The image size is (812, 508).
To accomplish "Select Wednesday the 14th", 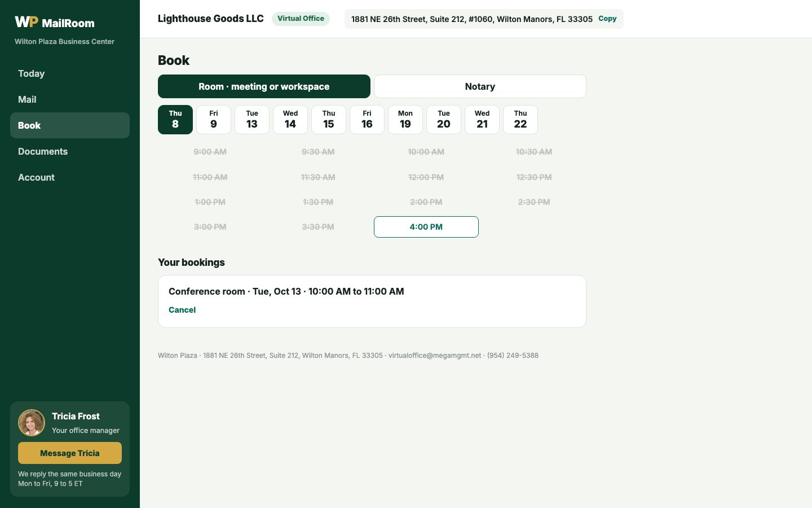I will [x=290, y=120].
